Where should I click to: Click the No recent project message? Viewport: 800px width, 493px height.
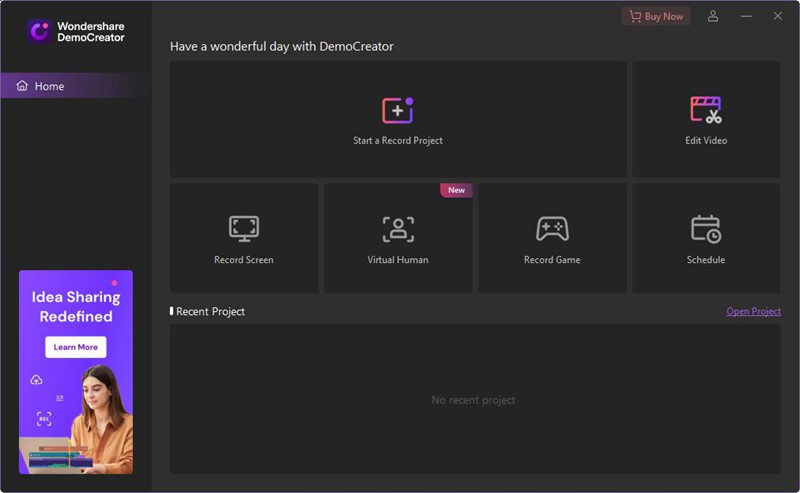473,400
